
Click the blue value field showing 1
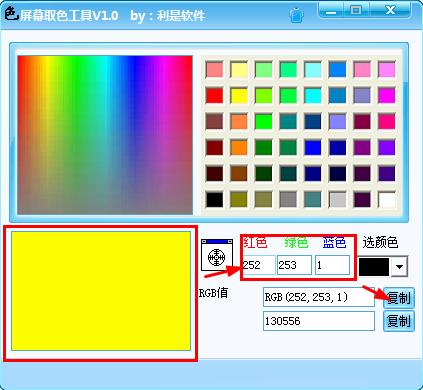(332, 265)
